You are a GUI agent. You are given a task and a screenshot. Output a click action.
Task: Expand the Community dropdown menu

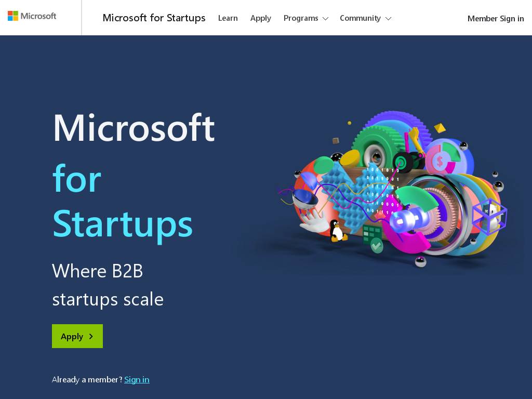365,18
